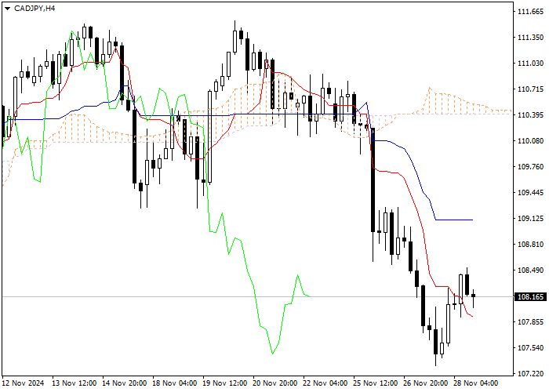Select the 108.810 price axis label

530,245
